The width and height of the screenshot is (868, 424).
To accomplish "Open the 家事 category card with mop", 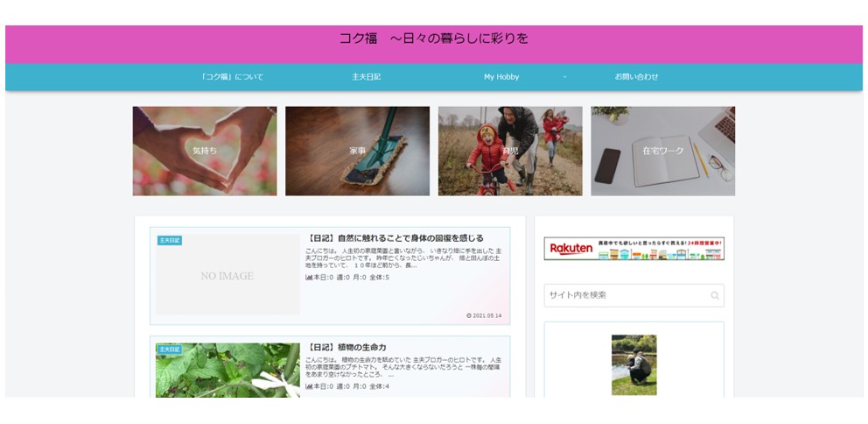I will point(357,151).
